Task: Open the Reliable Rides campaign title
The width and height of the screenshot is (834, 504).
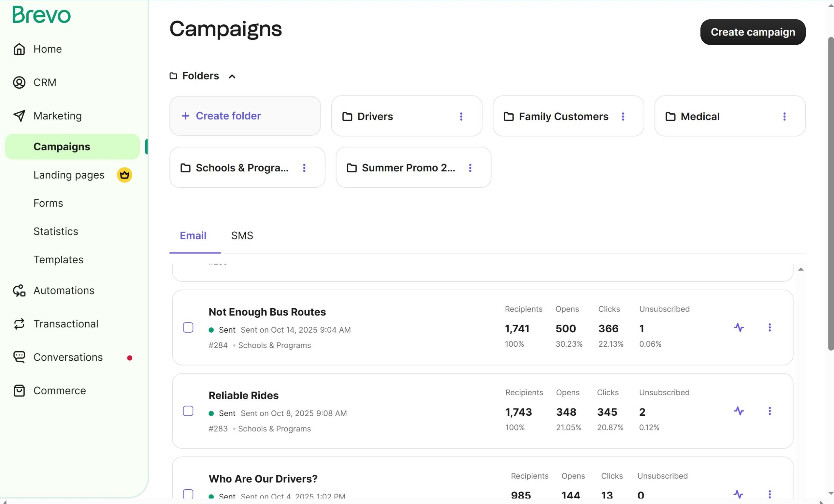Action: click(243, 395)
